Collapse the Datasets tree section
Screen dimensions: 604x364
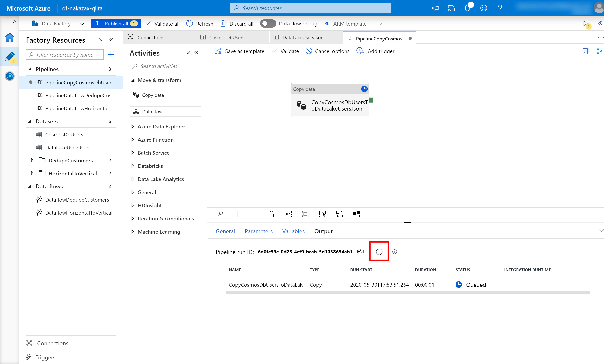[29, 121]
